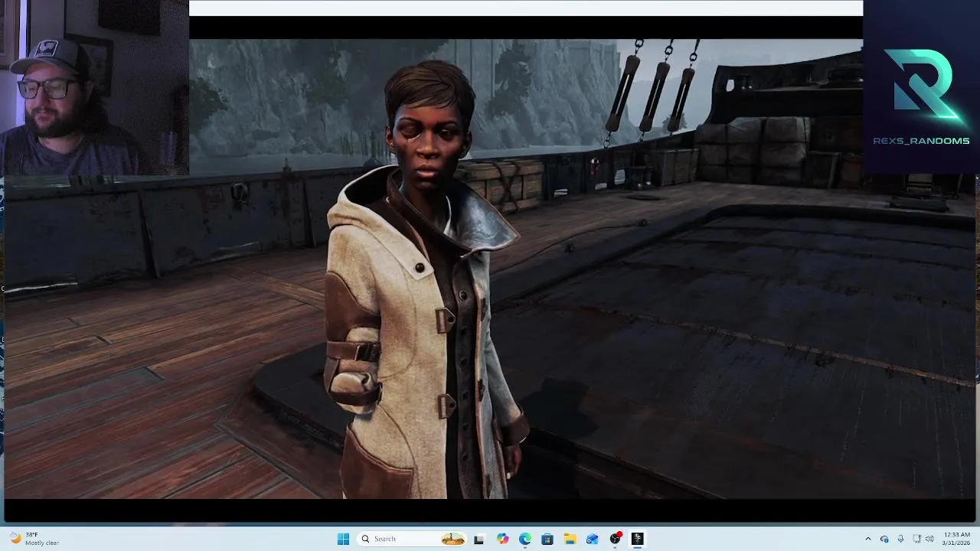Click the taskbar Search box
Viewport: 980px width, 551px height.
412,539
